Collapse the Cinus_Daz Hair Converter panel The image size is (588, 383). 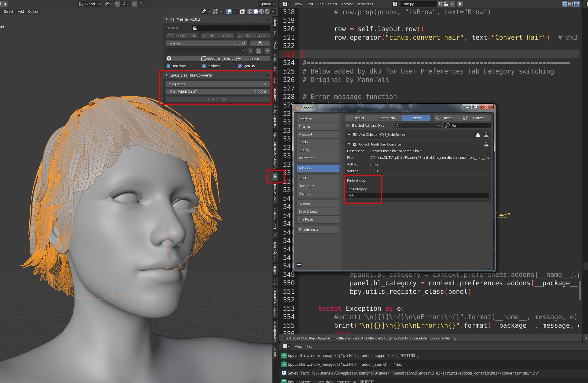167,75
